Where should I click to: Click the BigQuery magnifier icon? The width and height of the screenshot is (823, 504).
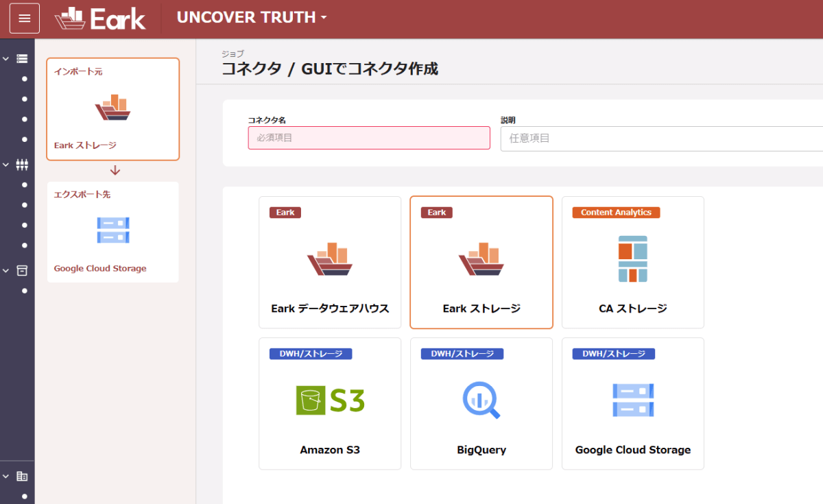[x=481, y=400]
